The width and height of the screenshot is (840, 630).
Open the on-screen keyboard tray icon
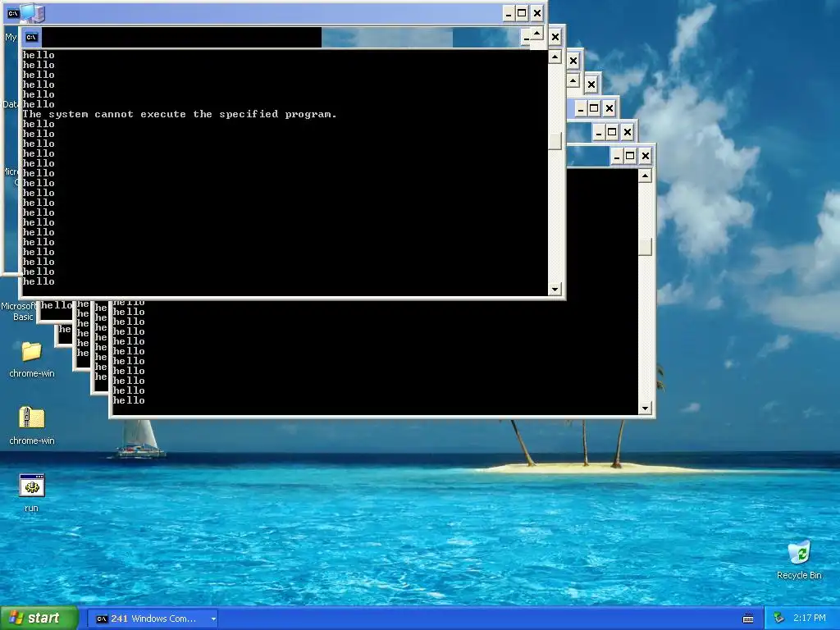pyautogui.click(x=748, y=619)
